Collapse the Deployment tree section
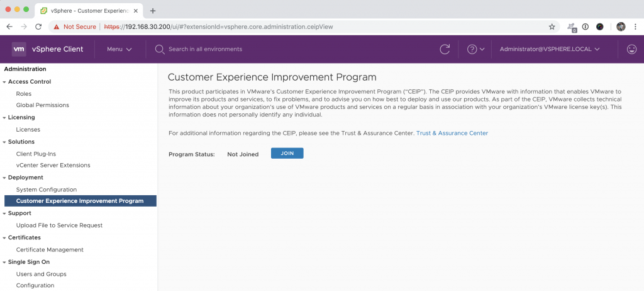 [4, 178]
